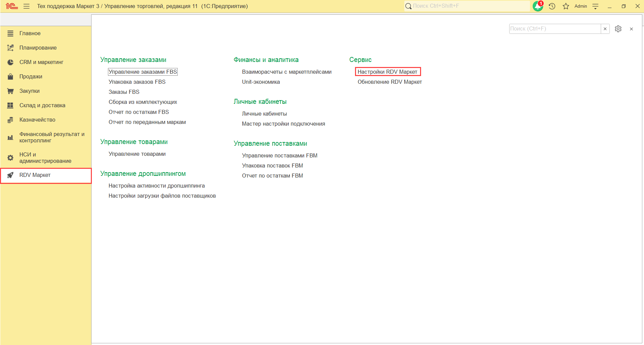Screen dimensions: 644x345
Task: Open Unit-экономика report
Action: (x=261, y=82)
